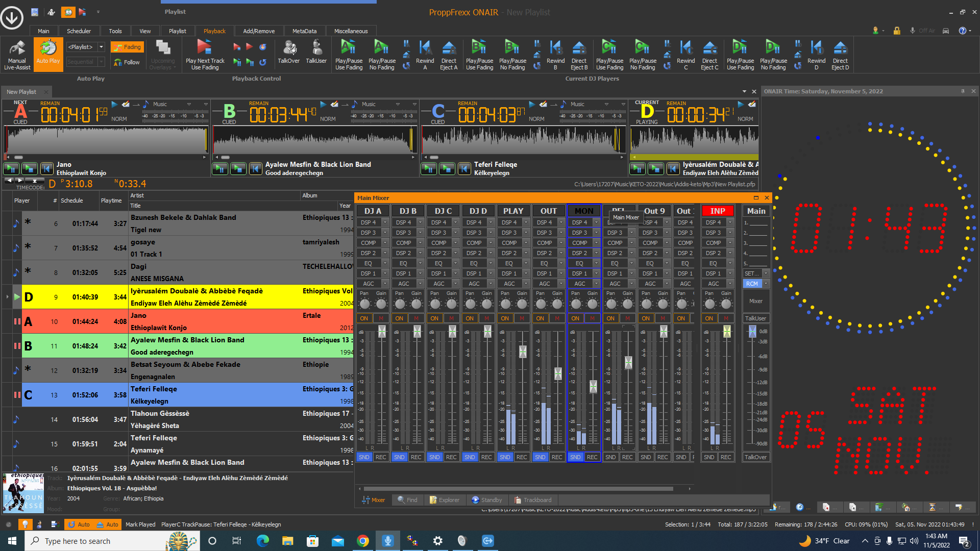Switch to the Trackboard tab

pos(533,500)
